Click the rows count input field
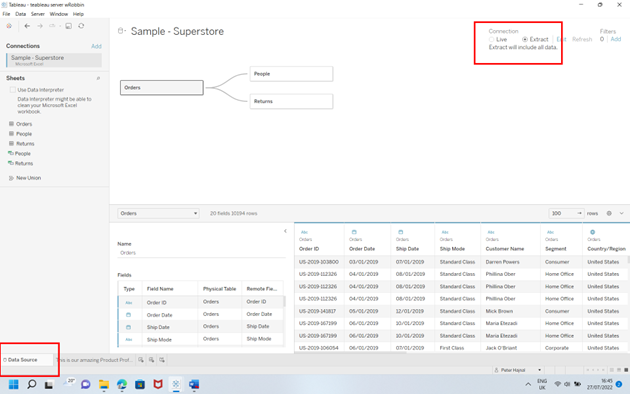 [x=562, y=213]
